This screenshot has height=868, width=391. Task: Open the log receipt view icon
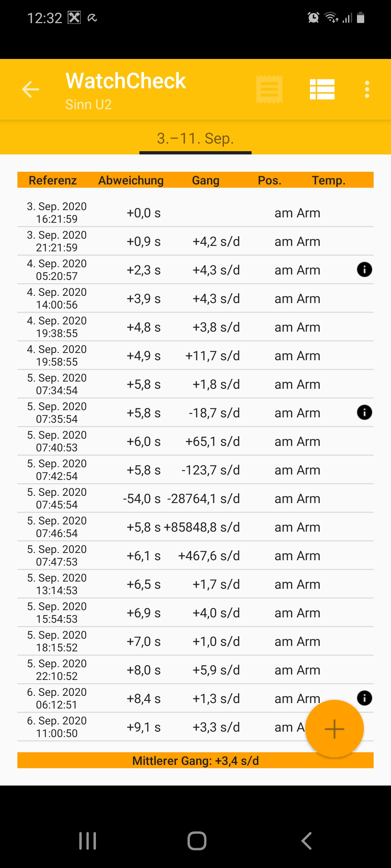[269, 89]
